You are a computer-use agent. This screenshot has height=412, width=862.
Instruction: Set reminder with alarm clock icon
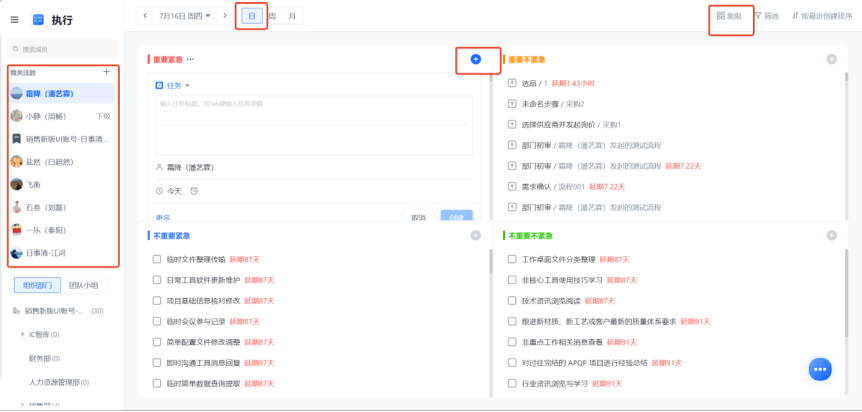[194, 191]
